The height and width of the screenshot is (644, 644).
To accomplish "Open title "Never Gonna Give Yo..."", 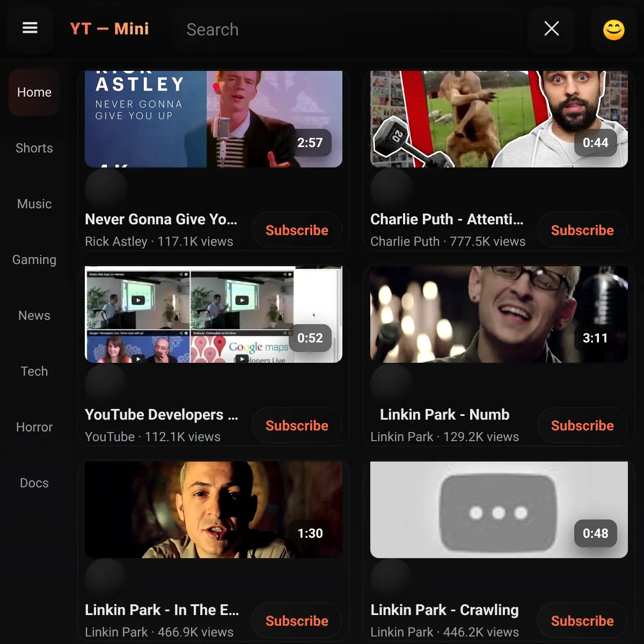I will [x=161, y=219].
